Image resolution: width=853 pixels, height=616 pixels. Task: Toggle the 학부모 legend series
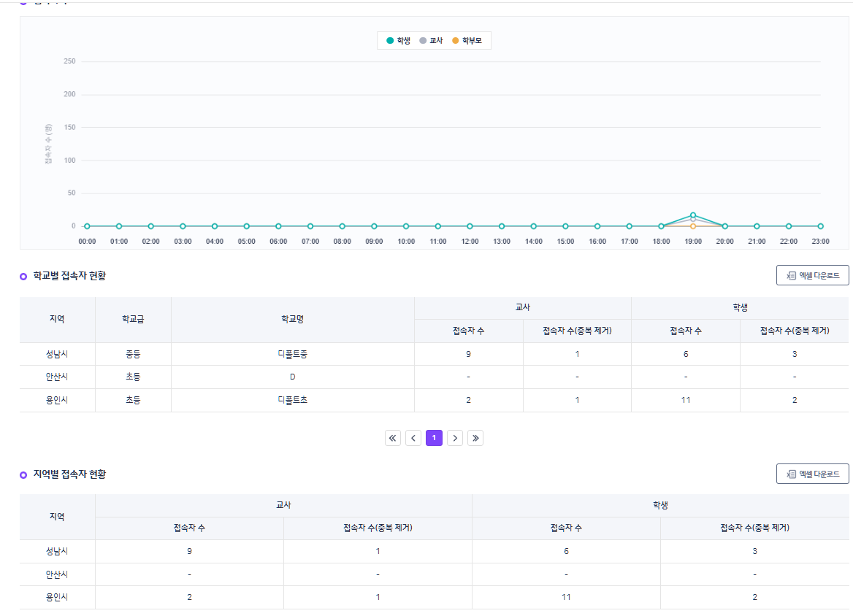[x=467, y=41]
